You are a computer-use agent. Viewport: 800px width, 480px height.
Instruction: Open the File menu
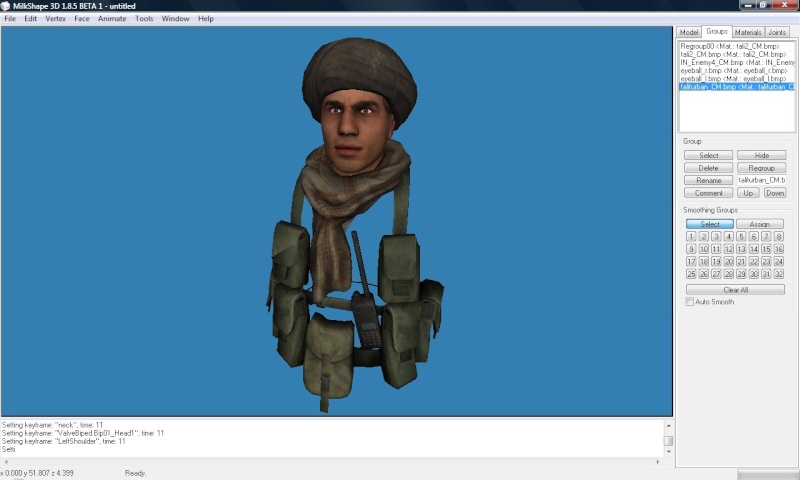click(10, 18)
